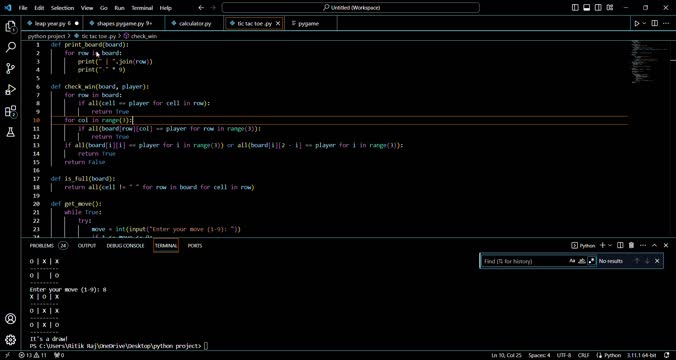Open Run and Debug view
Screen dimensions: 676x360
(10, 90)
